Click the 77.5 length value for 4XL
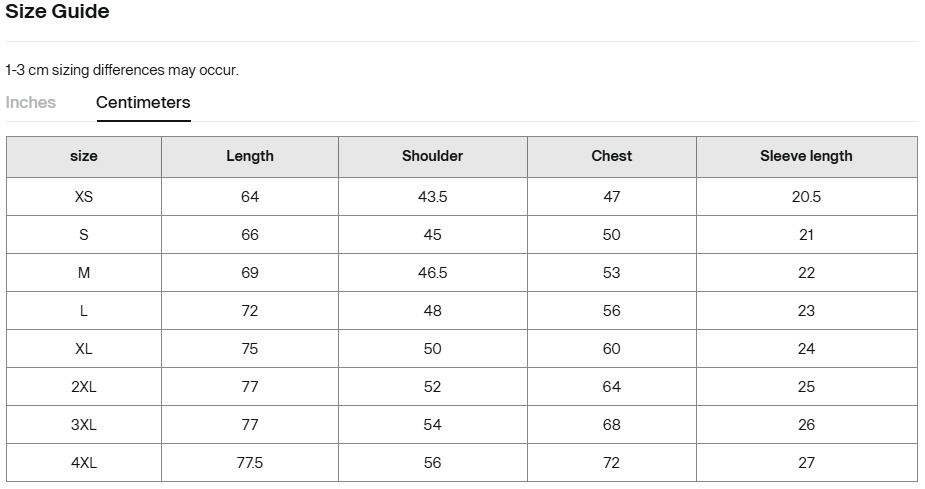925x489 pixels. 250,463
